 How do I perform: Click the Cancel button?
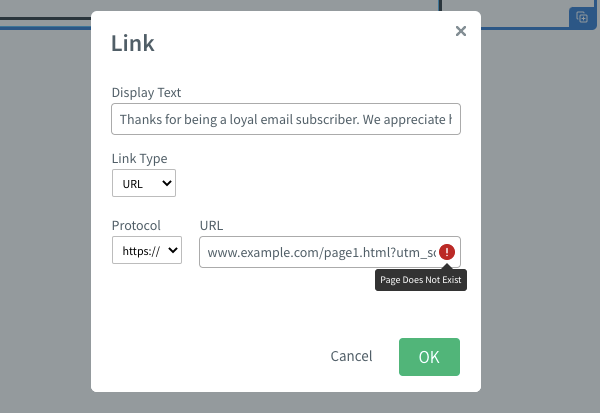click(x=351, y=356)
